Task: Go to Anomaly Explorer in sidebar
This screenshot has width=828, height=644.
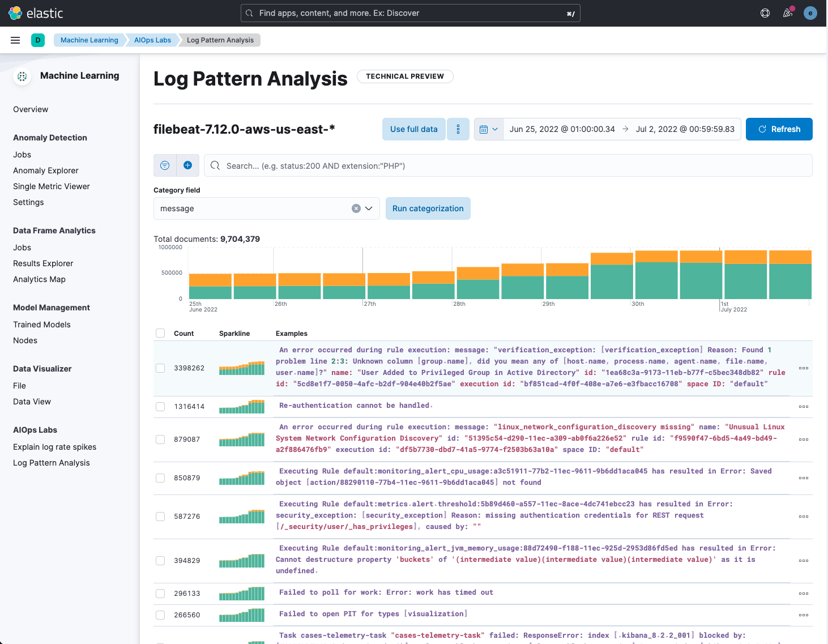Action: [x=46, y=170]
